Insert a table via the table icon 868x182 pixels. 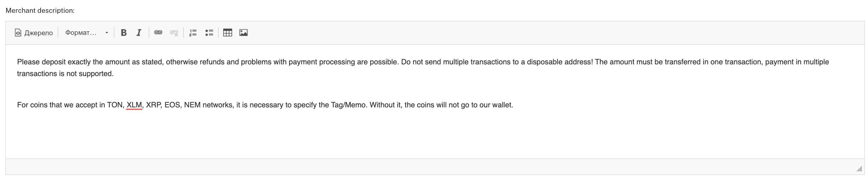click(227, 33)
